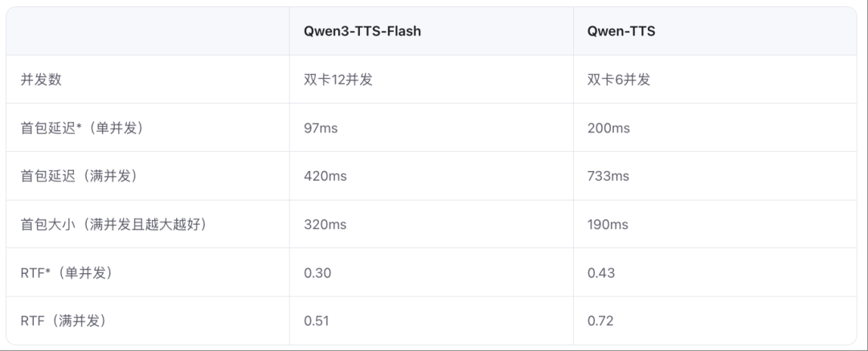Click the 双卡12并发 cell
This screenshot has height=351, width=868.
pos(338,80)
